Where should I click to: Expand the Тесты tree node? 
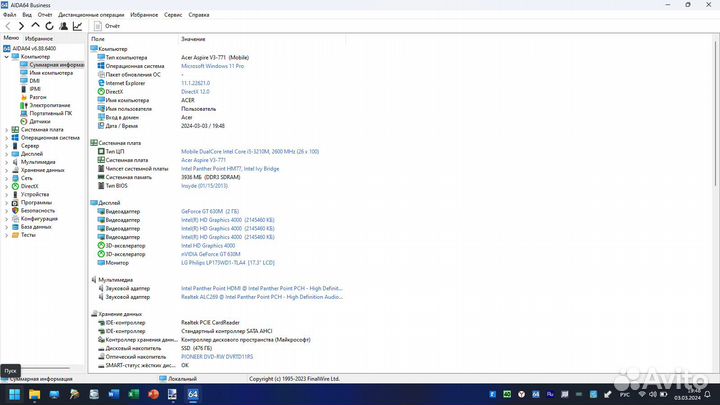click(6, 235)
